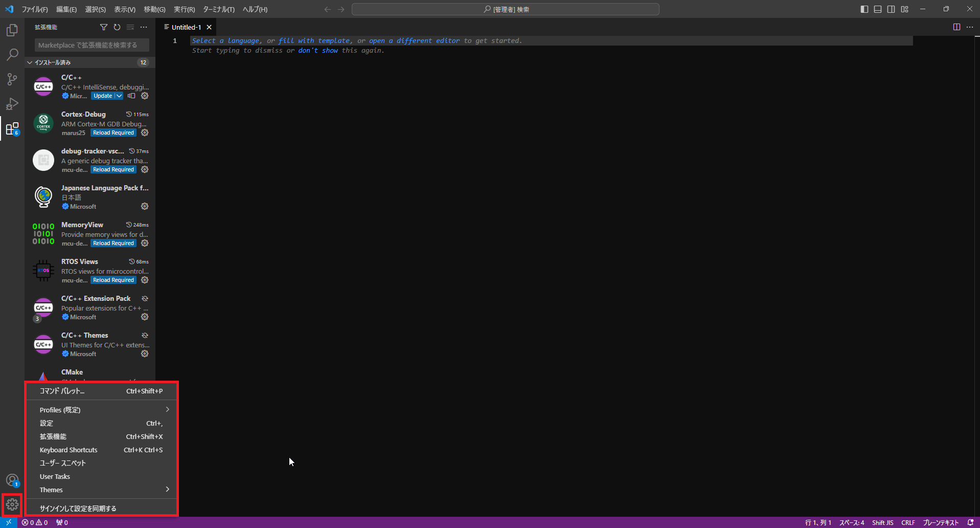Image resolution: width=980 pixels, height=528 pixels.
Task: Click the C/C++ pre-release switch icon
Action: point(131,96)
